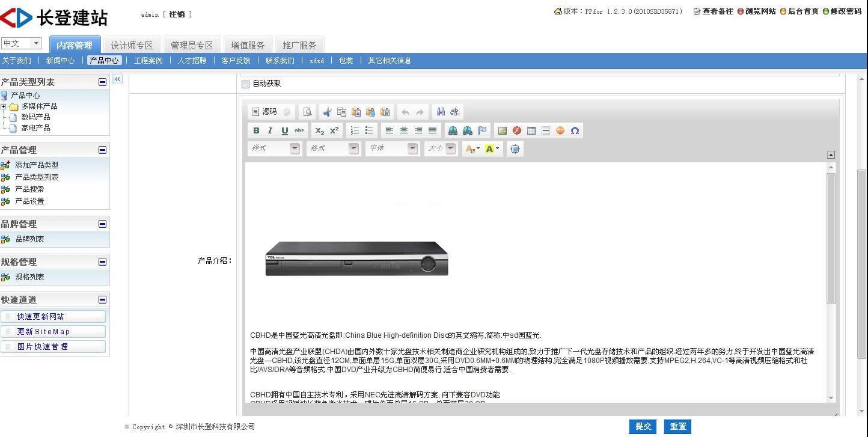Click the 快速更新网站 button
The width and height of the screenshot is (868, 437).
click(53, 317)
